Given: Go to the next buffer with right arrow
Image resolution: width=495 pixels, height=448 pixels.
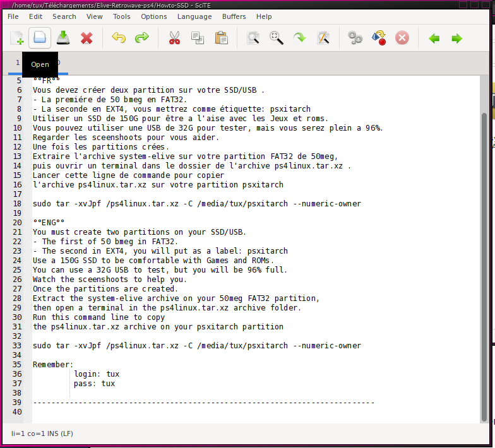Looking at the screenshot, I should coord(457,38).
